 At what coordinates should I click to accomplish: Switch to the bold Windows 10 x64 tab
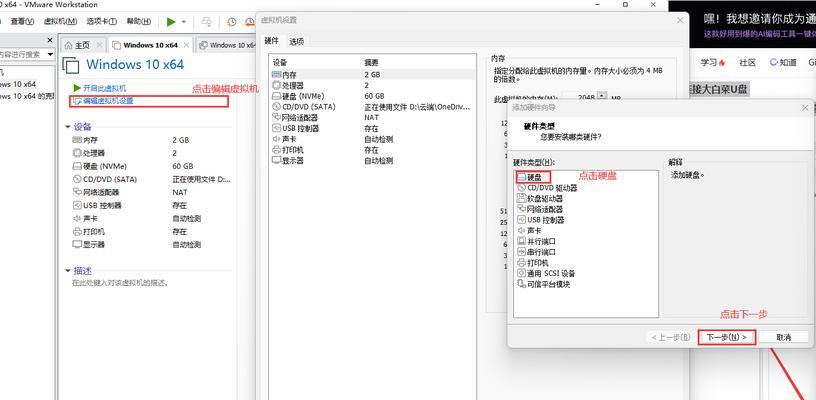coord(150,45)
